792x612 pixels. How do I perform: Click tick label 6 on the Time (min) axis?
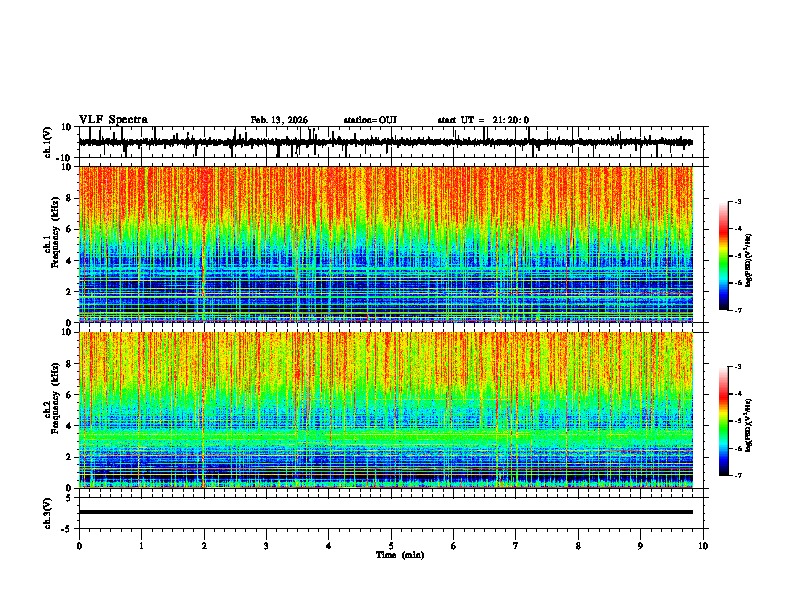point(454,546)
